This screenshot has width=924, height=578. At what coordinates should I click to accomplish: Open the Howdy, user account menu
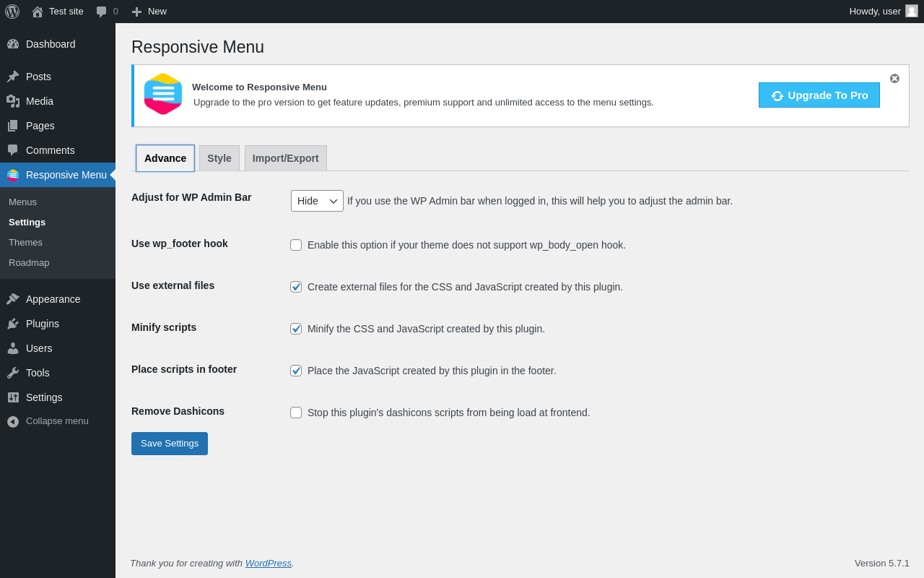pyautogui.click(x=884, y=12)
